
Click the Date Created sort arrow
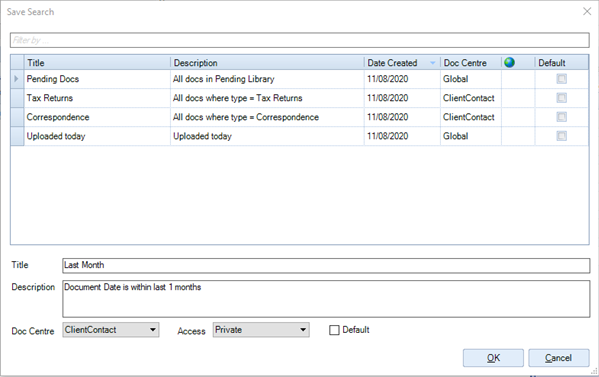432,63
